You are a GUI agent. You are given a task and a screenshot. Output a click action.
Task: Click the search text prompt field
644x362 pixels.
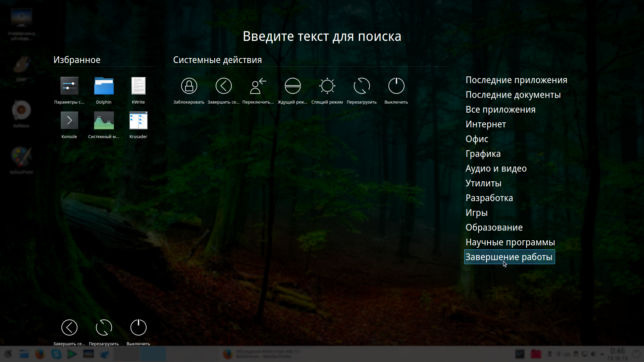point(322,37)
